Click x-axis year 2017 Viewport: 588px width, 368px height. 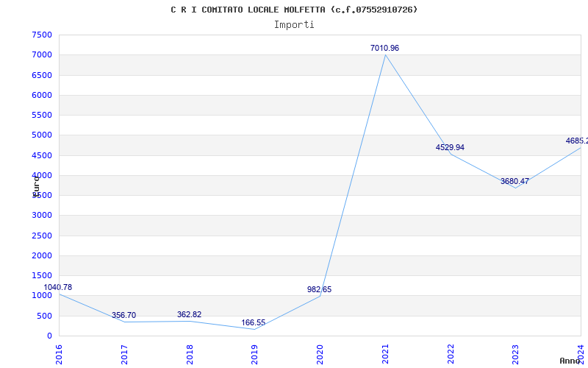[x=124, y=354]
